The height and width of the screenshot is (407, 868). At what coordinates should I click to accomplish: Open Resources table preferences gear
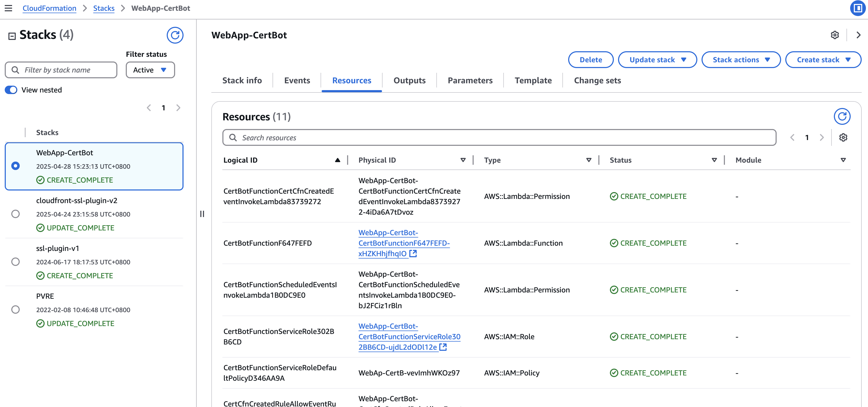843,138
